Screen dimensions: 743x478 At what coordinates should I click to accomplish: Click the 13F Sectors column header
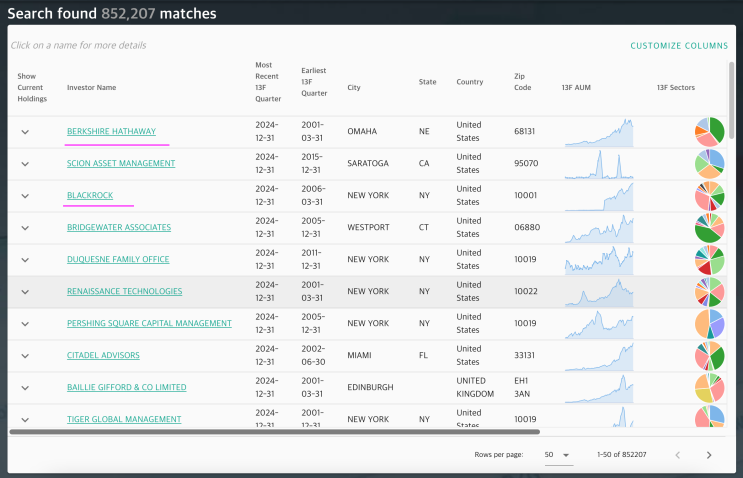[x=676, y=88]
